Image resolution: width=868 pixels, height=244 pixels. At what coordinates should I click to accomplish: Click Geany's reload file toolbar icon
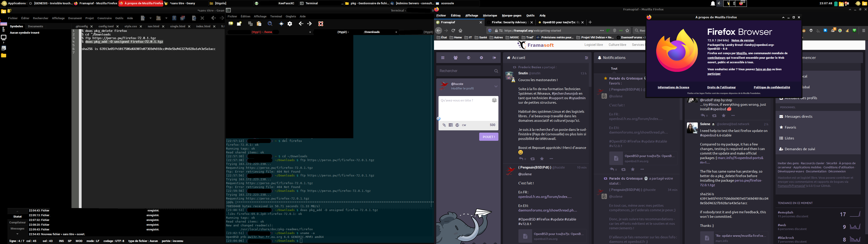(194, 18)
